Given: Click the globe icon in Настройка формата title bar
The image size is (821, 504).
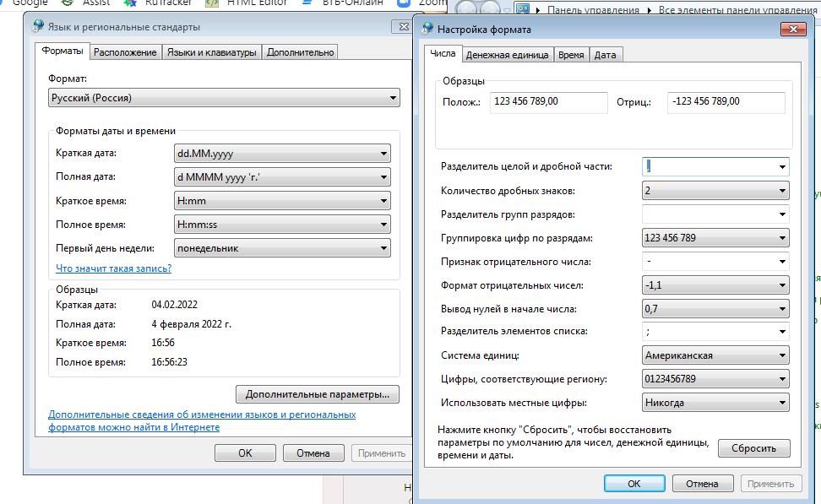Looking at the screenshot, I should [x=428, y=29].
